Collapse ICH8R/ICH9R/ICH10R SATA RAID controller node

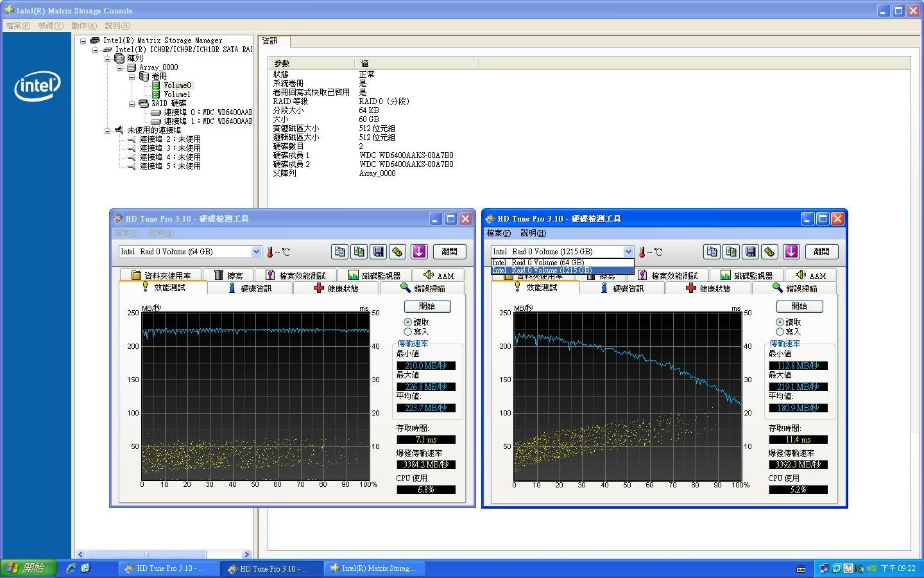[95, 49]
